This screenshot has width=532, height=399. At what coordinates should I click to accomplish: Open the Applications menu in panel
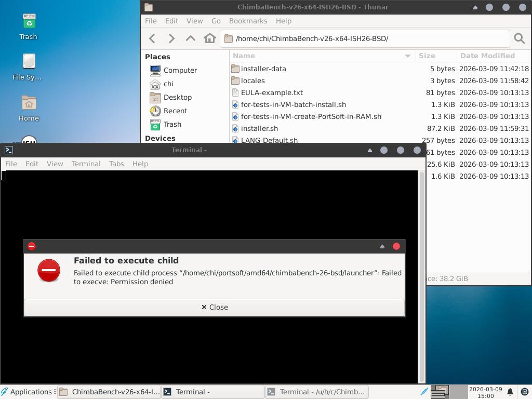click(x=28, y=392)
